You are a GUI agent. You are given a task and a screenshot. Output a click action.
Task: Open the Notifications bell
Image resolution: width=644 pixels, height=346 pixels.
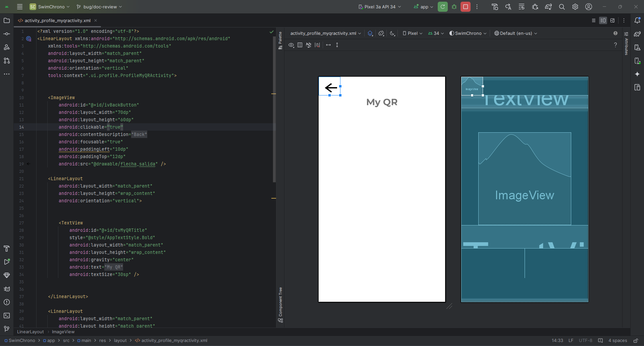pyautogui.click(x=637, y=20)
